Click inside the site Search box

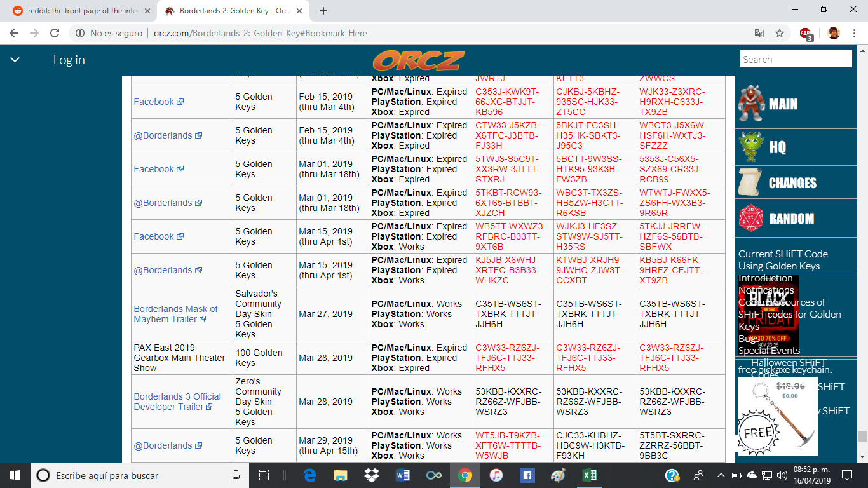click(x=796, y=59)
